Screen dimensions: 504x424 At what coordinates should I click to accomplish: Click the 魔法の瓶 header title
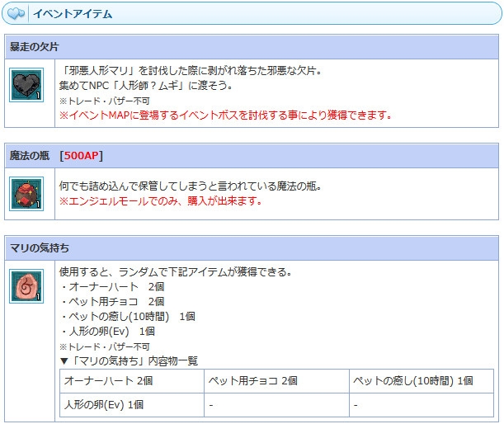pyautogui.click(x=30, y=156)
